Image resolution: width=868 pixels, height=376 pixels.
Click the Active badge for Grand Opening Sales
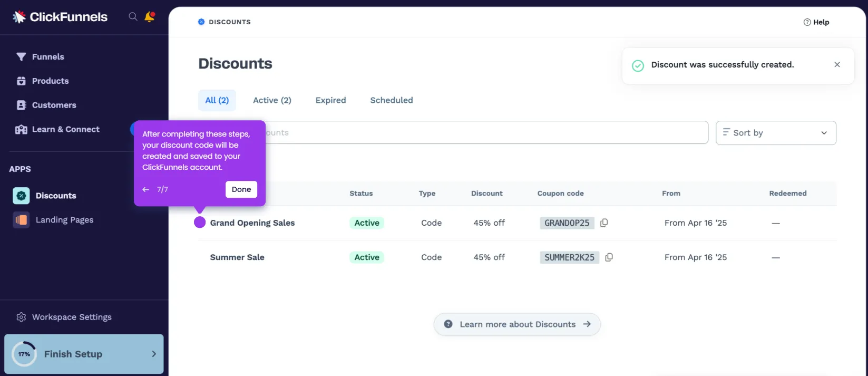[367, 223]
